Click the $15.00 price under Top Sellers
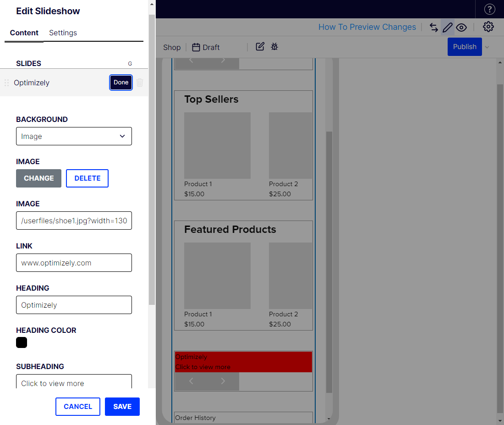Screen dimensions: 504x425 point(194,194)
